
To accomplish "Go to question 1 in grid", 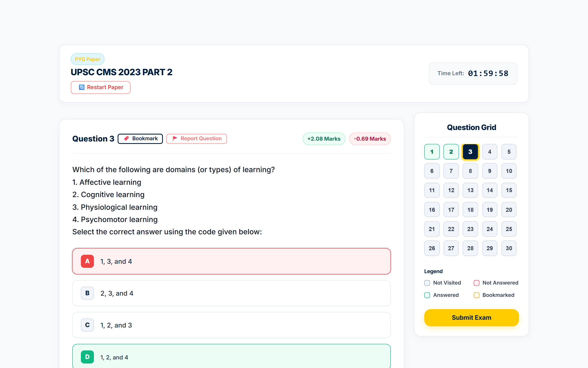I will (432, 152).
